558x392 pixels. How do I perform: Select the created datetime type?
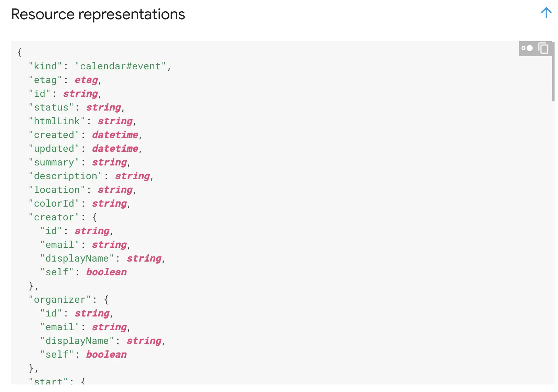[114, 135]
